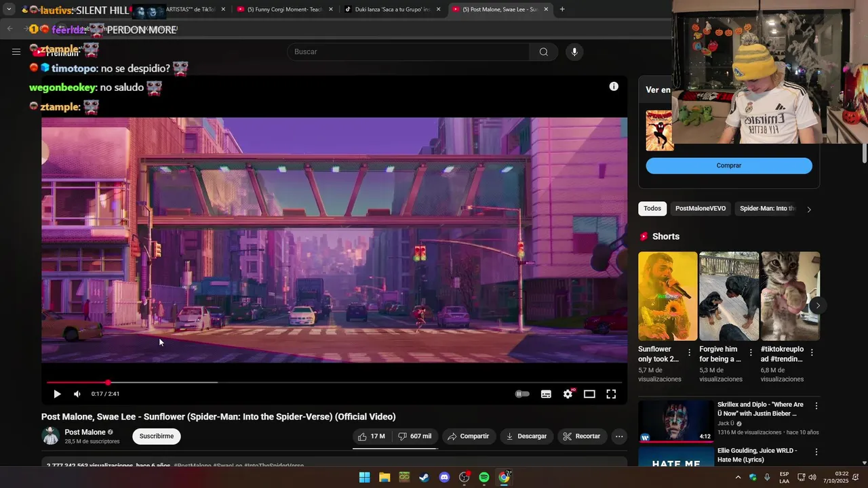Viewport: 868px width, 488px height.
Task: Open the Windows Start menu
Action: [x=364, y=477]
